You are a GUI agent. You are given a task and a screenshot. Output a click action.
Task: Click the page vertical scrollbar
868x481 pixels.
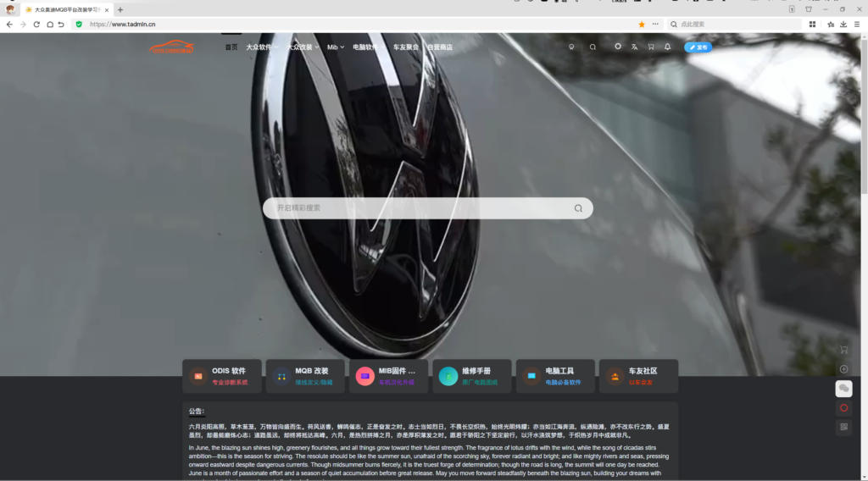pyautogui.click(x=864, y=116)
